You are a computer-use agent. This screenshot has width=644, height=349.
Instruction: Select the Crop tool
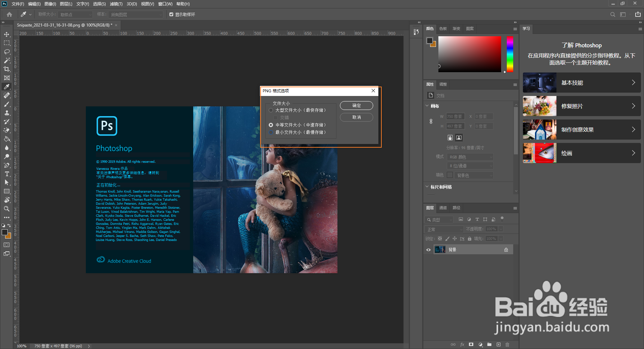pos(7,69)
